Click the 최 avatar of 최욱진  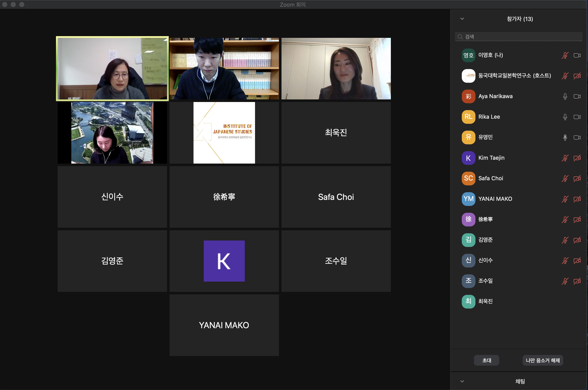468,301
